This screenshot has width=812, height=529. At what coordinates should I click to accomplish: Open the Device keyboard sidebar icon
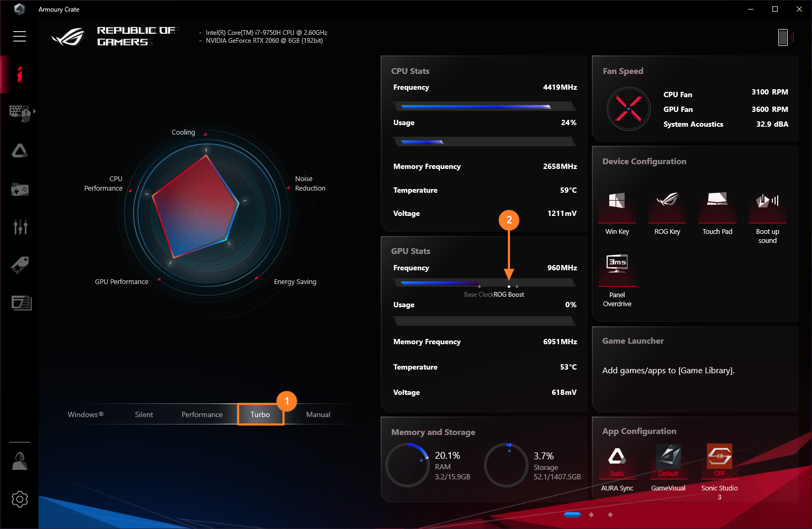(20, 112)
